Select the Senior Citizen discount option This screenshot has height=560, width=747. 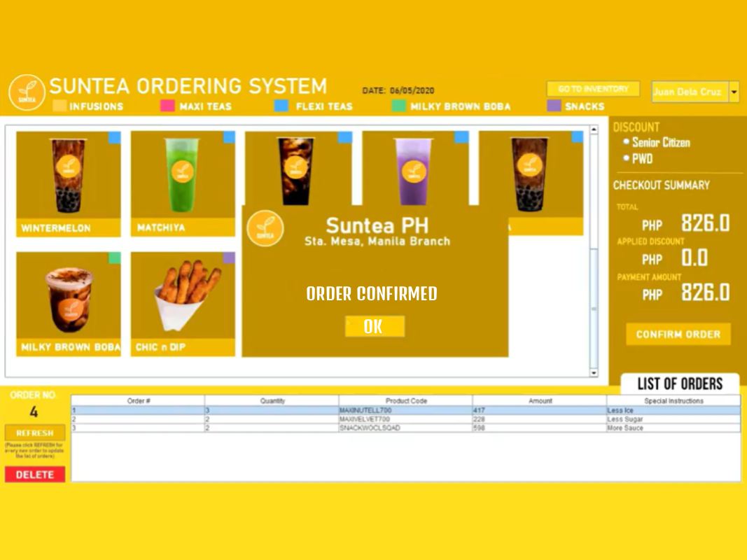(657, 142)
